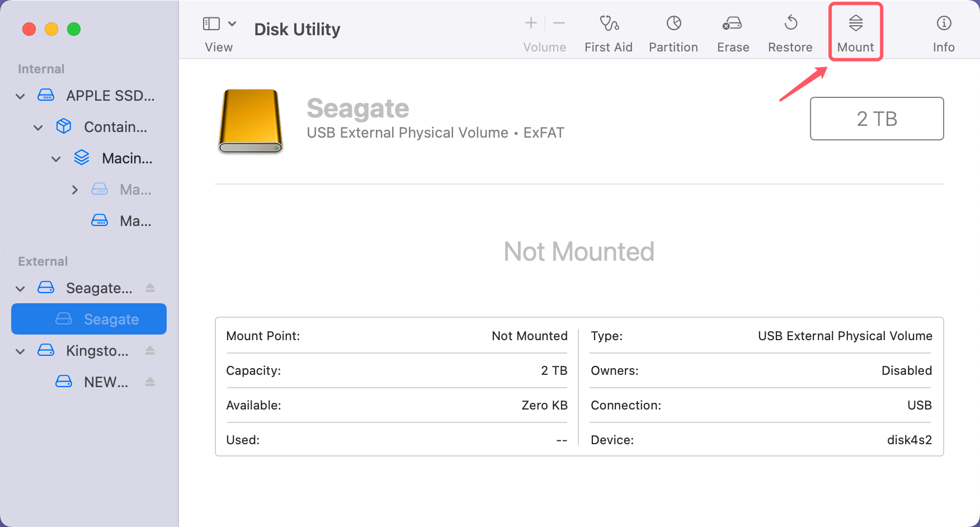Image resolution: width=980 pixels, height=527 pixels.
Task: Click the Remove Volume minus icon
Action: pyautogui.click(x=559, y=23)
